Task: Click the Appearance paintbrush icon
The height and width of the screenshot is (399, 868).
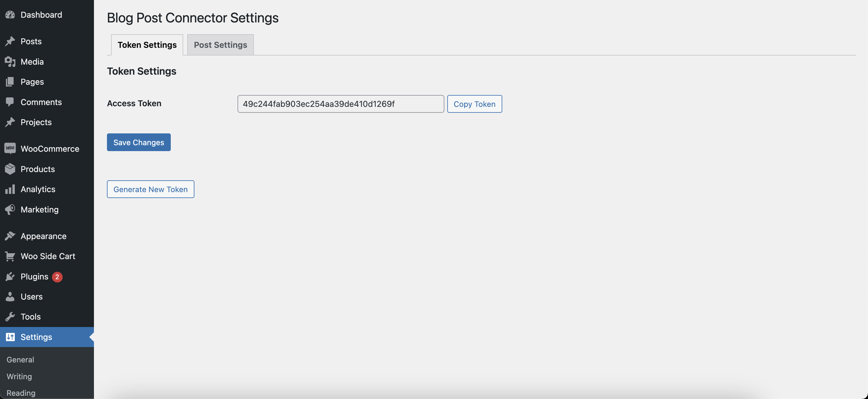Action: 10,236
